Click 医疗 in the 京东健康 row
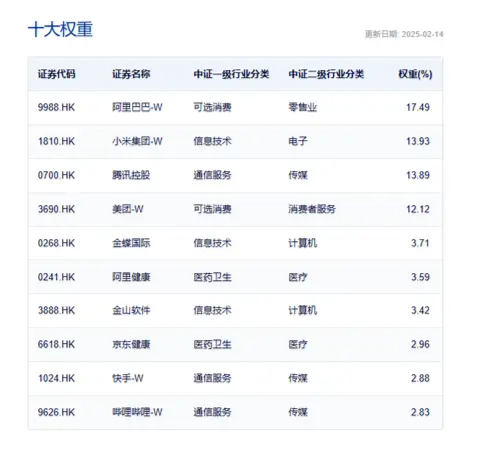Viewport: 480px width, 449px height. pyautogui.click(x=298, y=344)
